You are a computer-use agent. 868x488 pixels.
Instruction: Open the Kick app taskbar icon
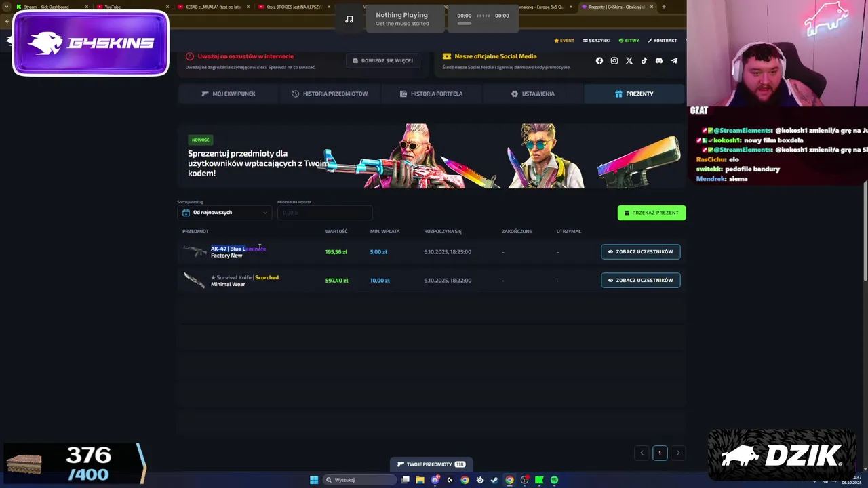[x=539, y=480]
